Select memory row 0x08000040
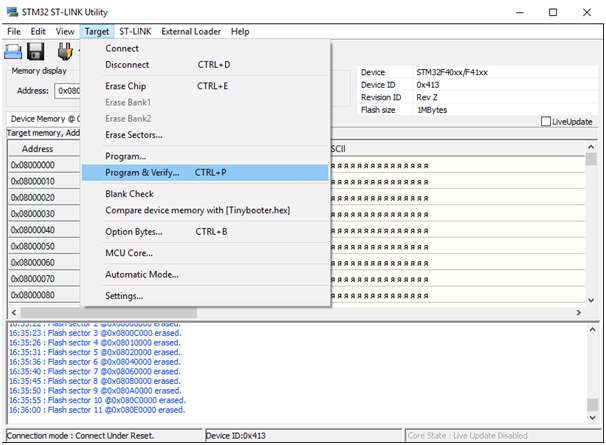606x445 pixels. pyautogui.click(x=44, y=230)
